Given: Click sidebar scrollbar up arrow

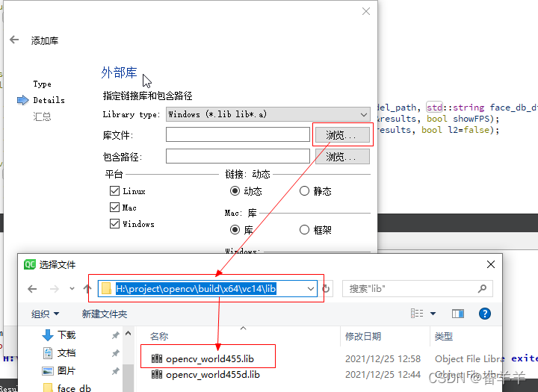Looking at the screenshot, I should point(129,333).
